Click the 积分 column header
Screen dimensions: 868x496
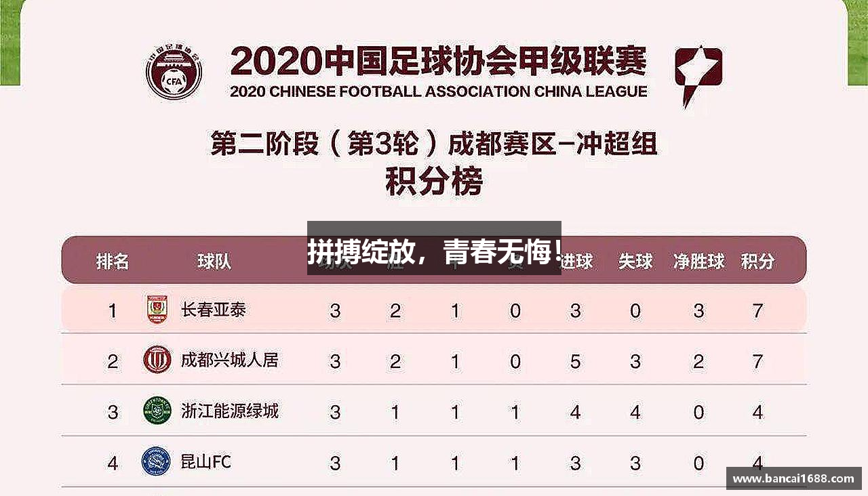click(757, 261)
